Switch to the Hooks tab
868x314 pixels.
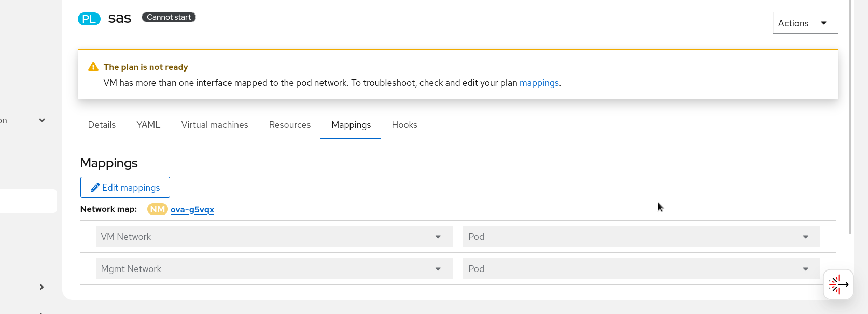tap(404, 125)
